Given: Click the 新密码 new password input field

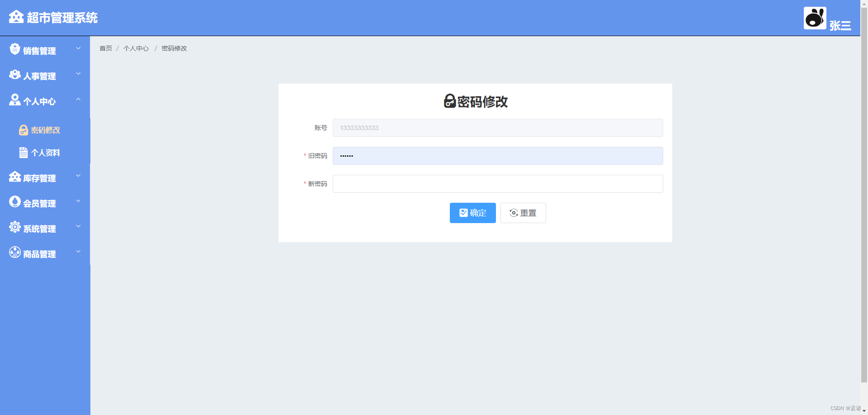Looking at the screenshot, I should 497,183.
